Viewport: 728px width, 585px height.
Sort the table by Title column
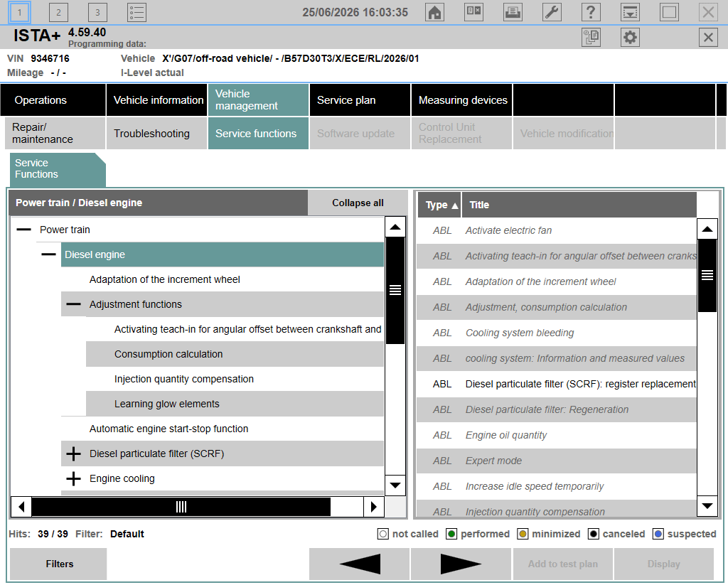pyautogui.click(x=579, y=205)
